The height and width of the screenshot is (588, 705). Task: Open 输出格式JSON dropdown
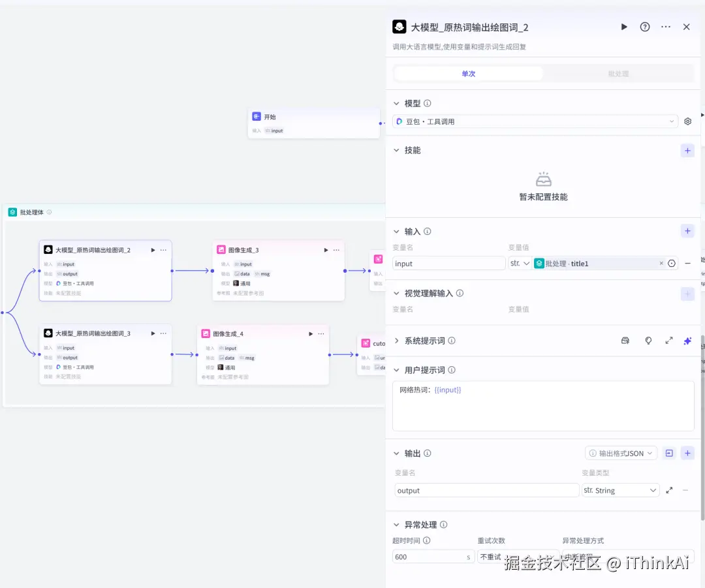[x=621, y=453]
